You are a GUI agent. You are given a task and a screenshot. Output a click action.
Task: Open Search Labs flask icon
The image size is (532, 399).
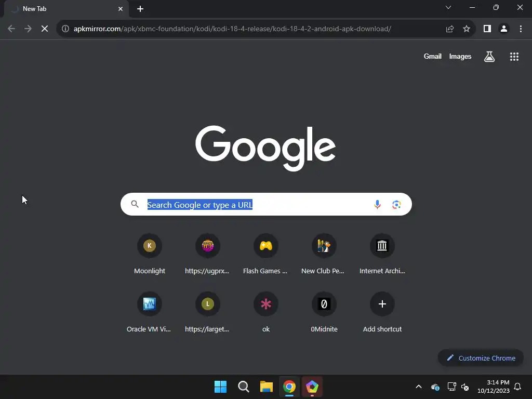489,56
